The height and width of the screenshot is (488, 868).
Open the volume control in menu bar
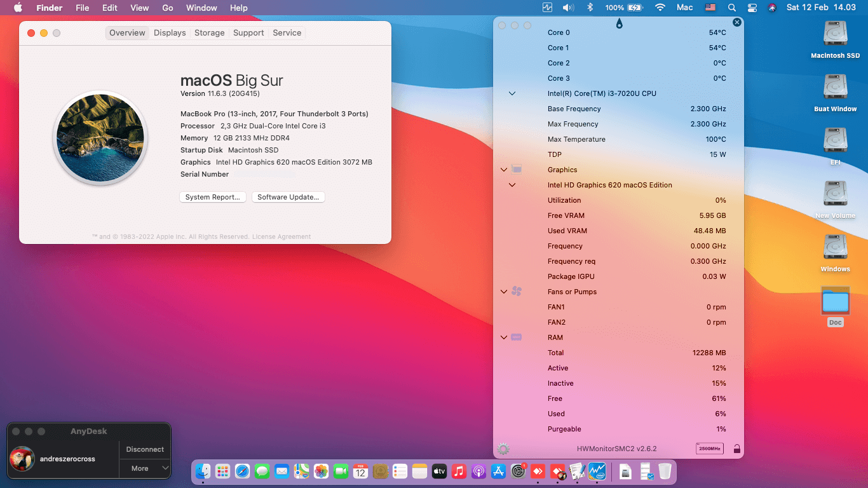[568, 8]
